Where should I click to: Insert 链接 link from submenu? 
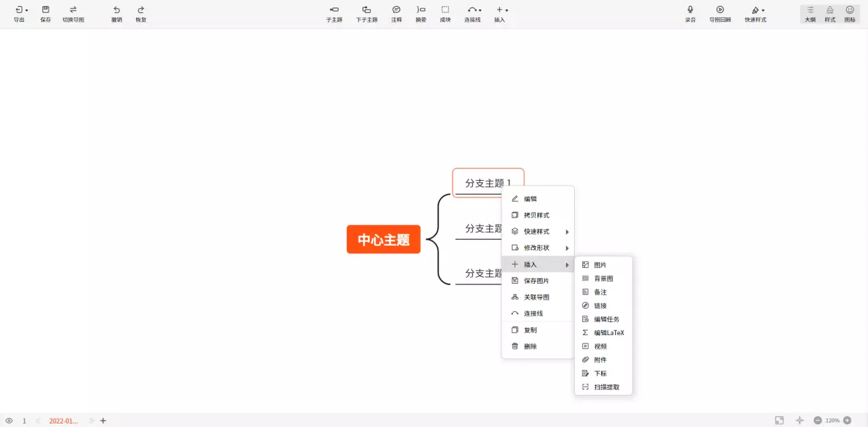click(604, 306)
